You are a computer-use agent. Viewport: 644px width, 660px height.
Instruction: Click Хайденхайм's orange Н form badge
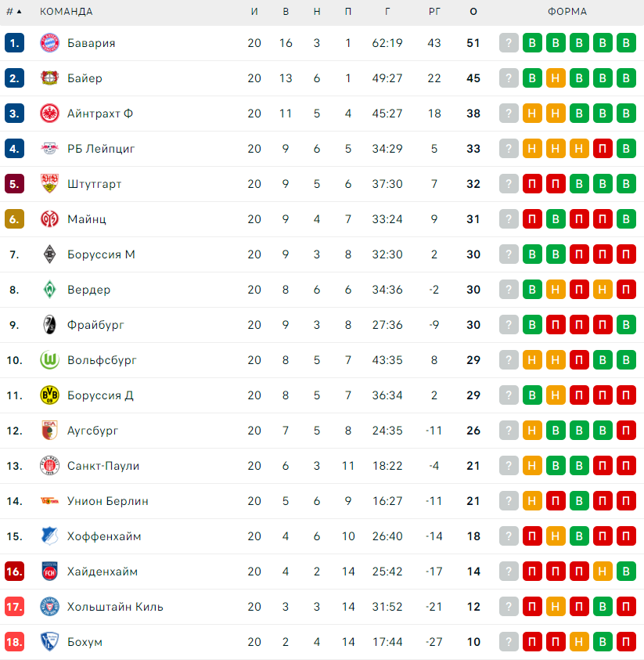(603, 572)
